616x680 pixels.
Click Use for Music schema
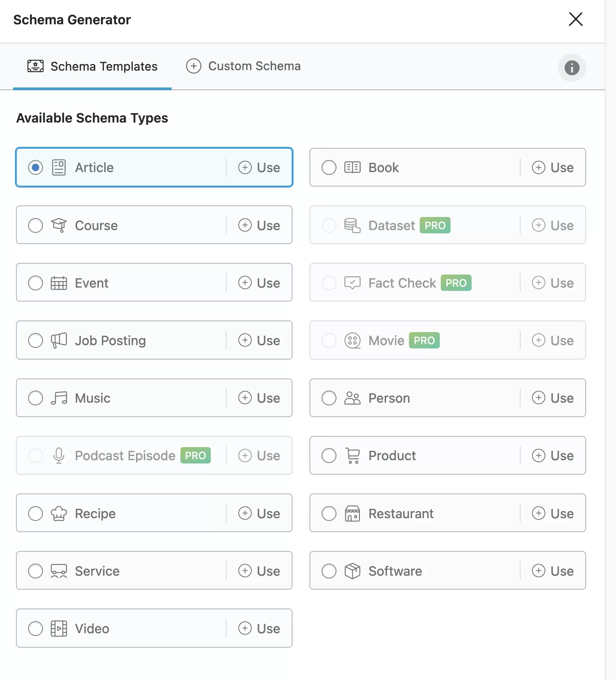pyautogui.click(x=259, y=398)
